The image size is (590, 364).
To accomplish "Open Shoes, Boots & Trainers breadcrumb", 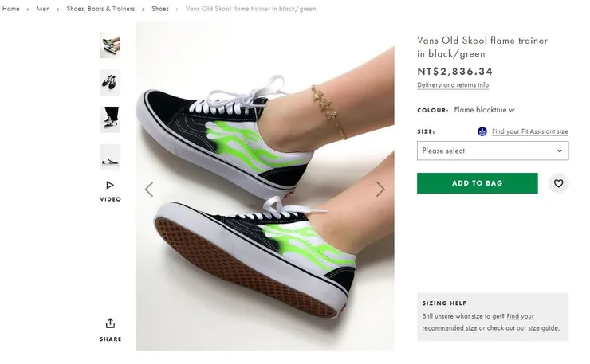I will tap(100, 9).
